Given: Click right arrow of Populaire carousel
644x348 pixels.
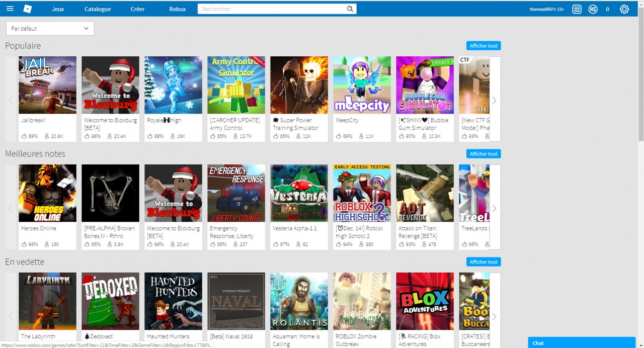Looking at the screenshot, I should pos(495,99).
